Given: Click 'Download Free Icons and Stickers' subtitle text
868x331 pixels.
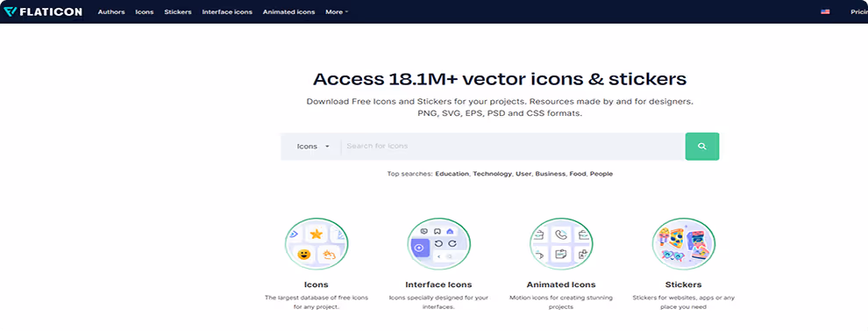Looking at the screenshot, I should [500, 108].
